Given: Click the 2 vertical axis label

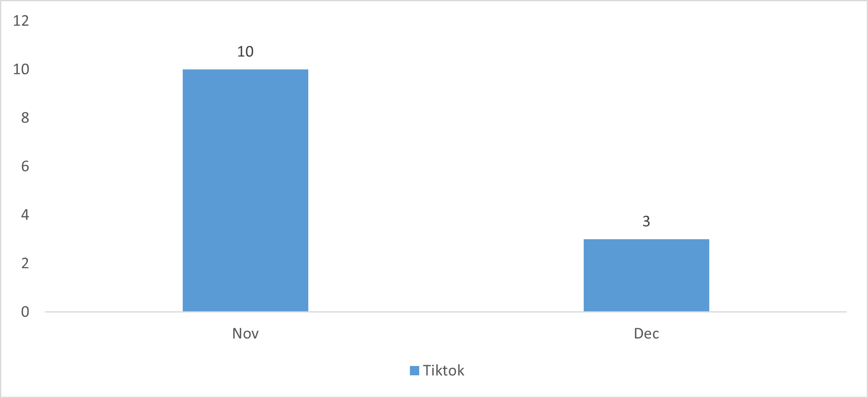Looking at the screenshot, I should pos(25,263).
